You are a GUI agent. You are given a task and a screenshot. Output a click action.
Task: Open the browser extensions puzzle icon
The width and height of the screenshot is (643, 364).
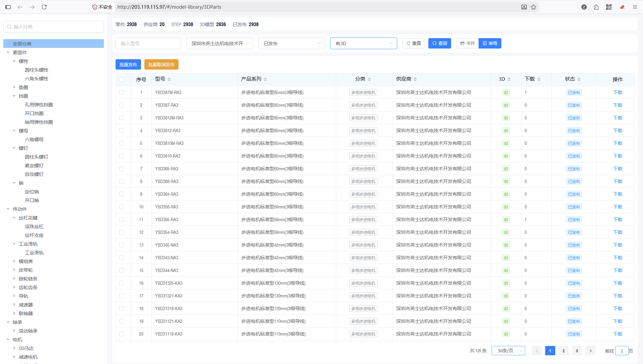click(x=596, y=7)
